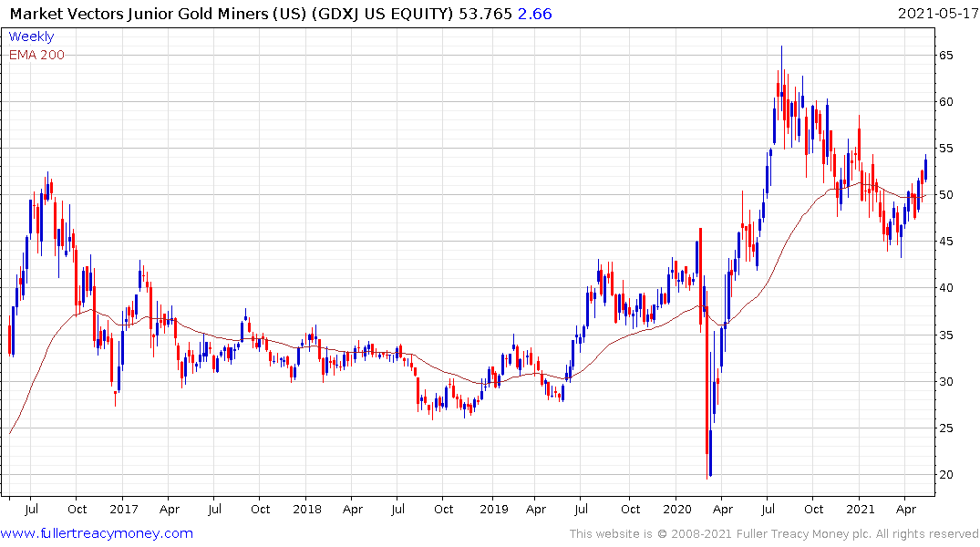Click the 2017 time axis label
Screen dimensions: 980x547
coord(124,509)
